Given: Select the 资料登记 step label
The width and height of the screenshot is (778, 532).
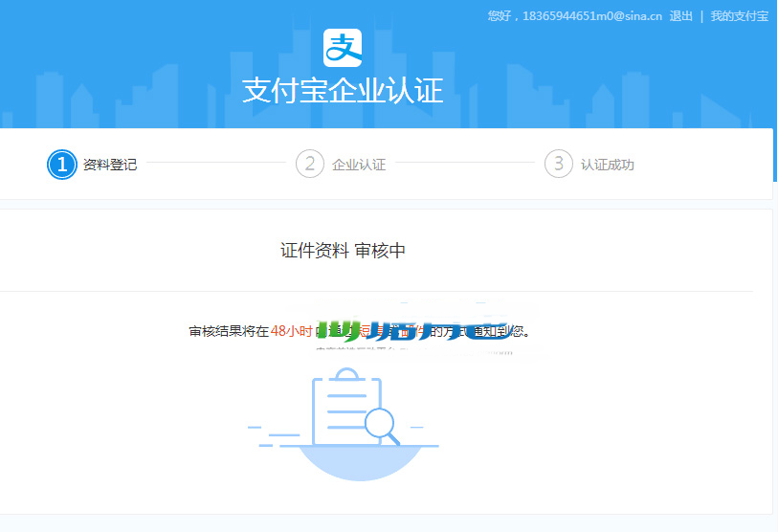Looking at the screenshot, I should pos(110,165).
